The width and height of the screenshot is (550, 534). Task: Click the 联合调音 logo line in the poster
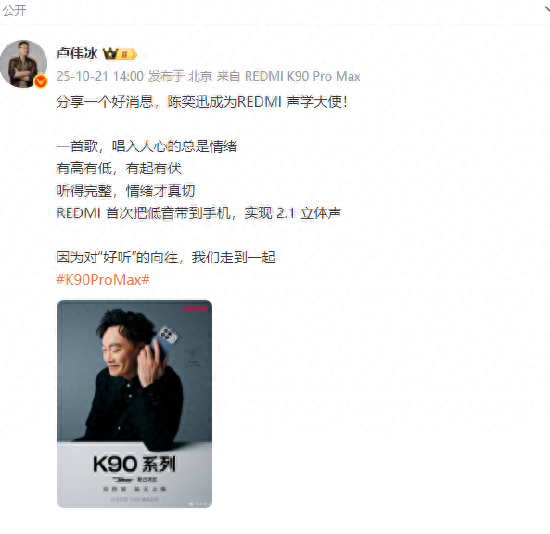135,479
